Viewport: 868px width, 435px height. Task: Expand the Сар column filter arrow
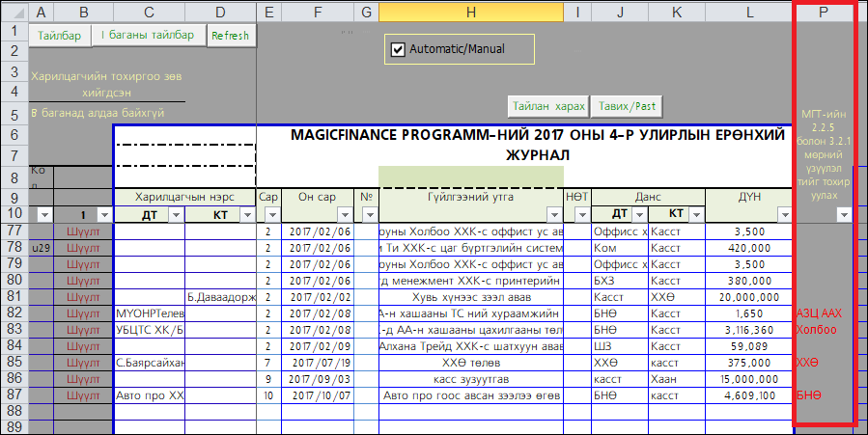point(271,214)
